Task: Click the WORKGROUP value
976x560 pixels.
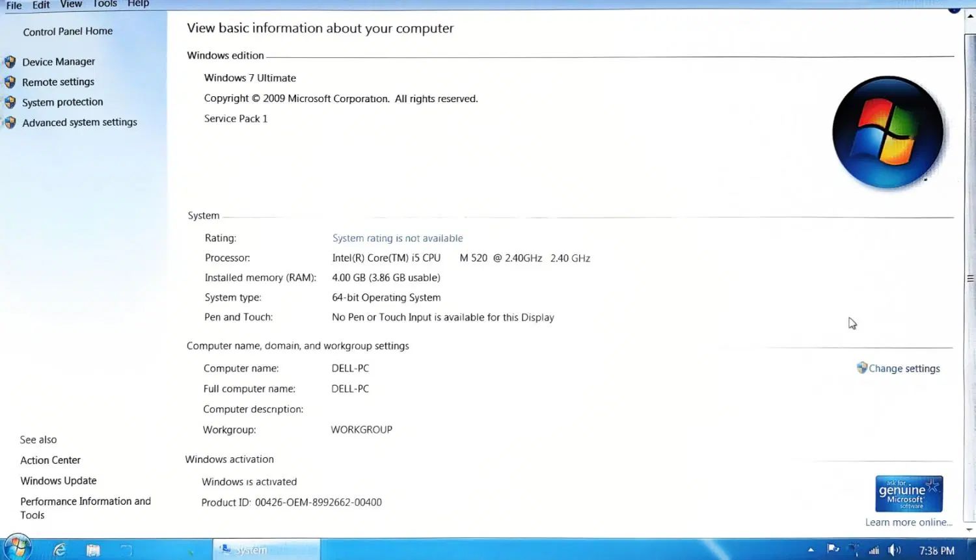Action: 362,430
